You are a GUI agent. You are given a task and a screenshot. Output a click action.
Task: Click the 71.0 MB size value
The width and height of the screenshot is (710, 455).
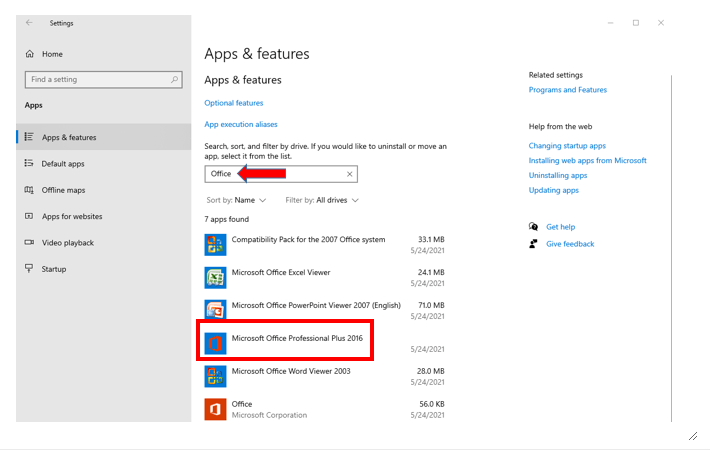[431, 305]
